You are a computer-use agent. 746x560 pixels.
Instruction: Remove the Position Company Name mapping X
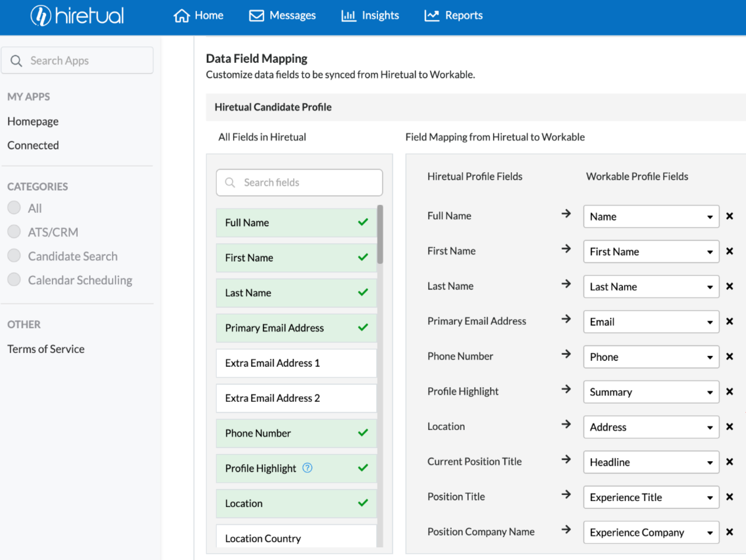click(x=730, y=532)
